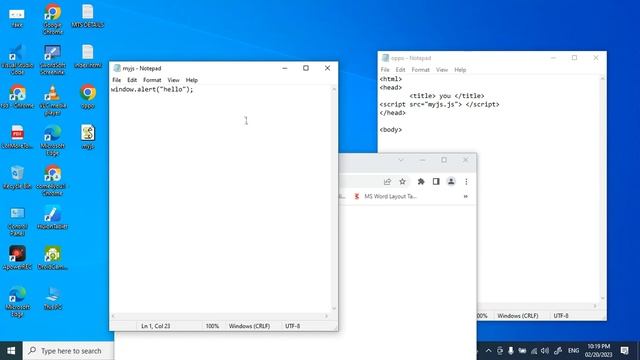Screen dimensions: 640x360
Task: Click scroll-up arrow in myjs Notepad
Action: coord(334,89)
